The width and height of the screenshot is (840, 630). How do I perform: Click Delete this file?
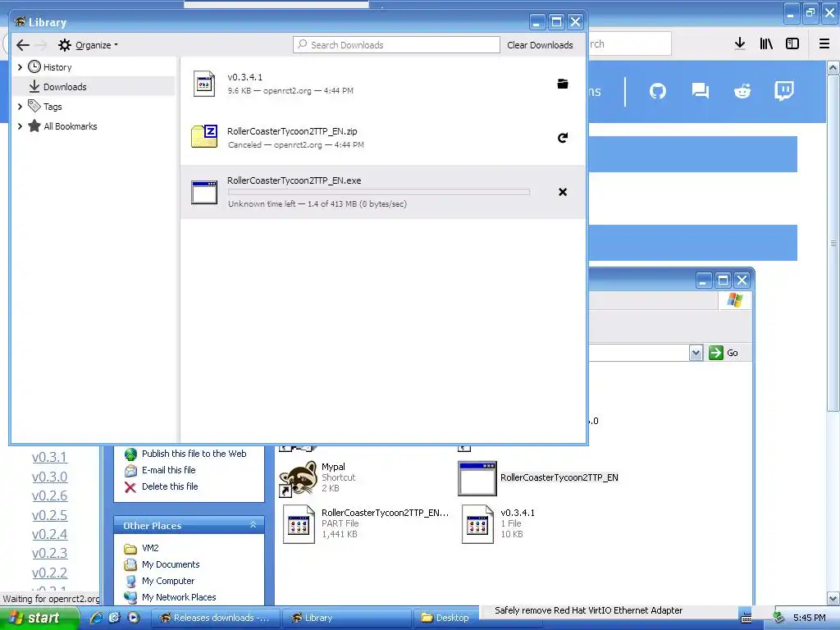click(170, 486)
